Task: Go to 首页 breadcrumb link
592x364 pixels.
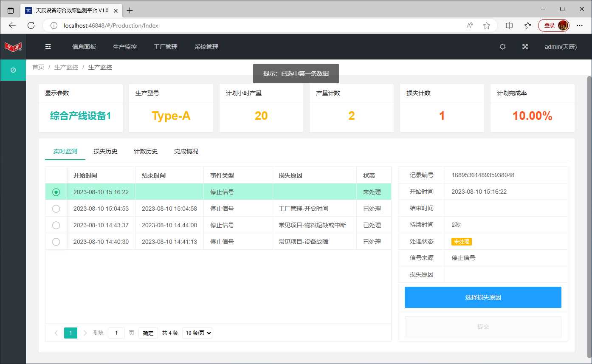Action: (38, 67)
